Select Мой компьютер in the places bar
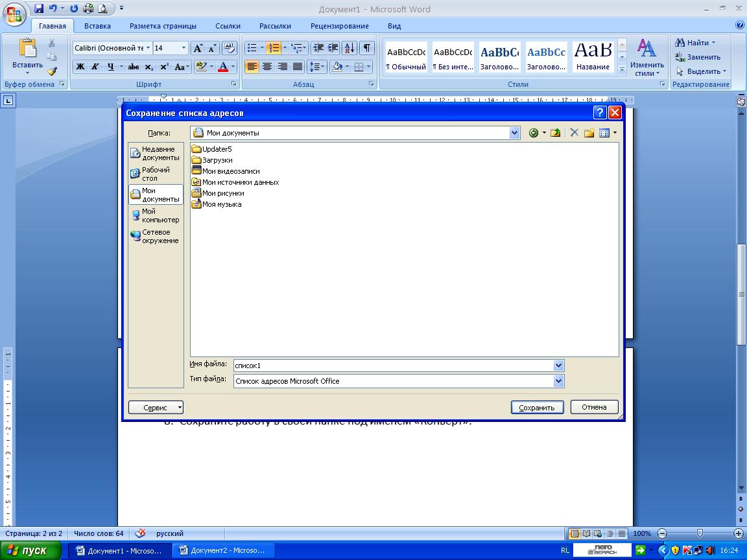The width and height of the screenshot is (747, 560). [x=156, y=216]
